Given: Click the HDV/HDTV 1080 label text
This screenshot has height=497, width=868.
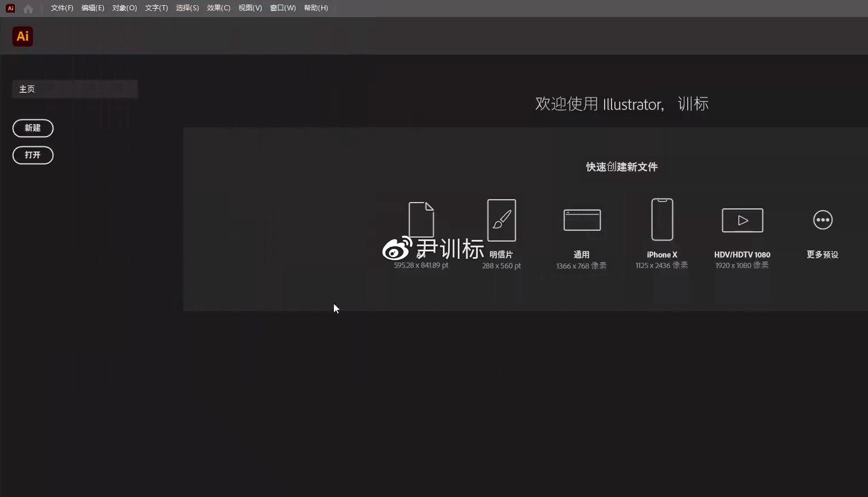Looking at the screenshot, I should click(x=742, y=255).
